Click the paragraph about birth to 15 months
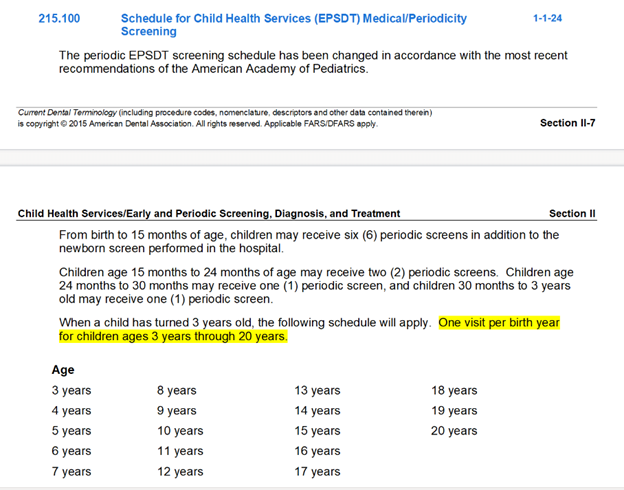 click(x=309, y=241)
